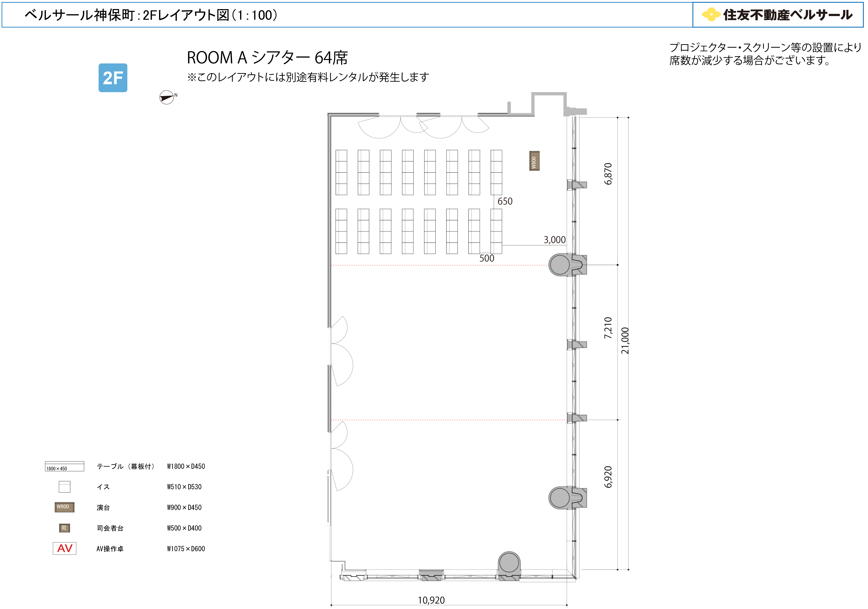The height and width of the screenshot is (609, 868).
Task: Click the title ベルサール神保町：2Fレイアウト図
Action: pos(151,15)
